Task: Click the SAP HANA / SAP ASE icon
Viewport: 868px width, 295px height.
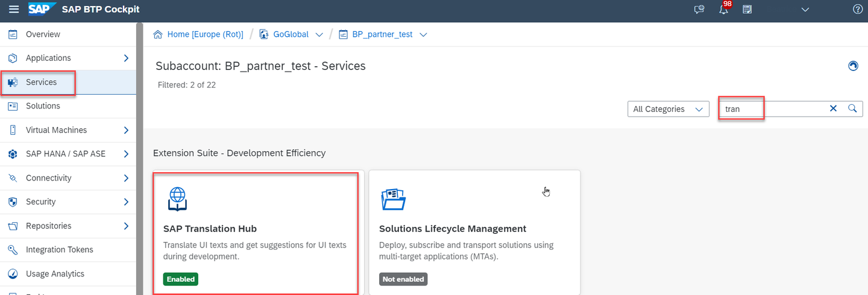Action: (x=13, y=154)
